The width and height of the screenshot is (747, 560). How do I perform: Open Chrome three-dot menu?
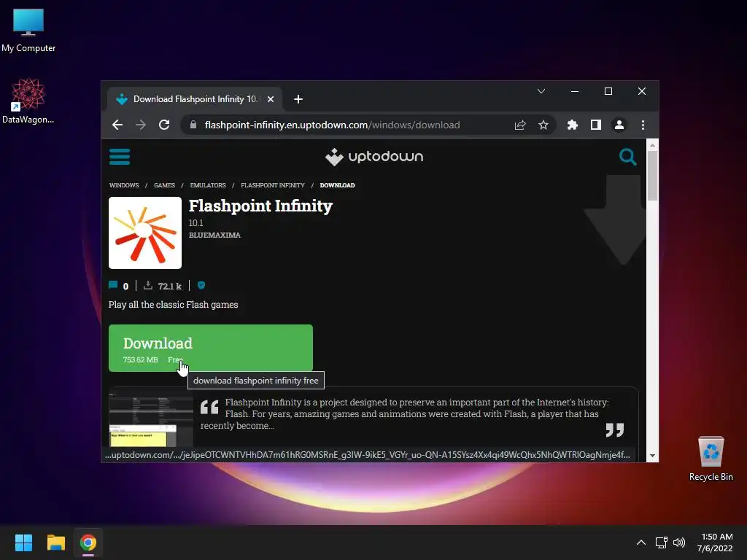(x=643, y=125)
